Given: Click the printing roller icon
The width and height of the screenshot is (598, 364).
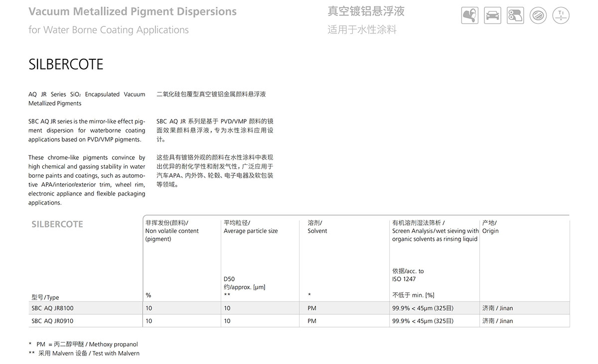Looking at the screenshot, I should pos(515,16).
